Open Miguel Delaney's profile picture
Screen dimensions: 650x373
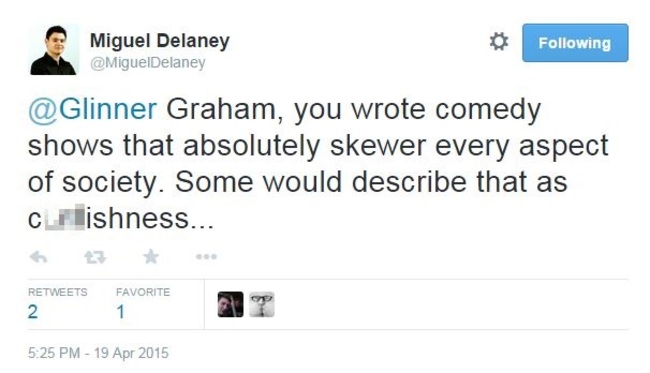pos(53,50)
